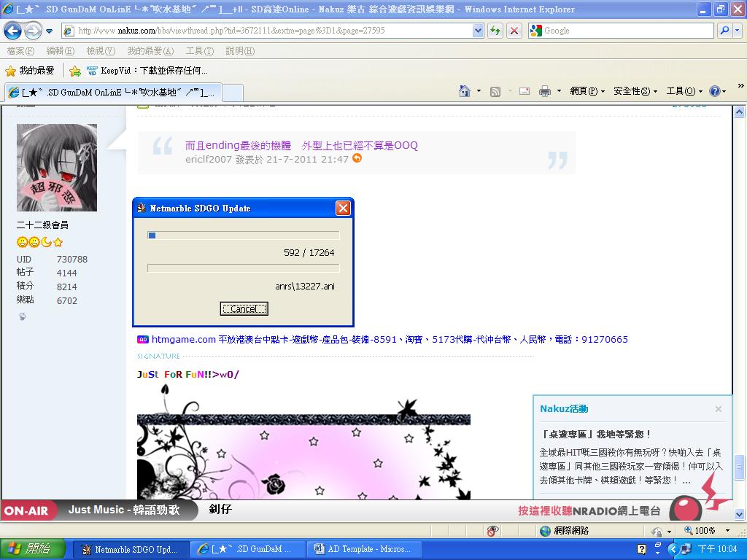Click the privacy report eye icon in status bar
The height and width of the screenshot is (560, 747).
tap(492, 531)
